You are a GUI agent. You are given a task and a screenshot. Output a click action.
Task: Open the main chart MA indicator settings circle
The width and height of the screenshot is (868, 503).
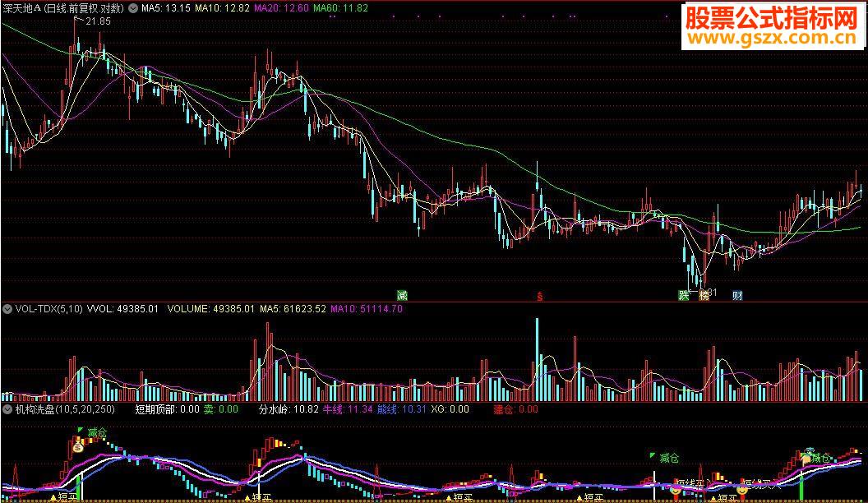point(133,8)
